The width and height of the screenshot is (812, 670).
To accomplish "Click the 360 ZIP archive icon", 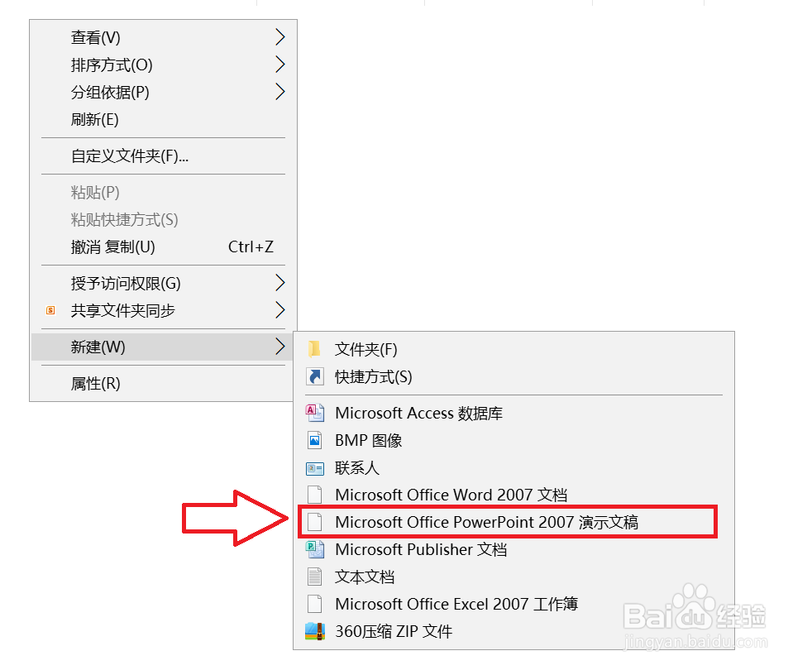I will [315, 631].
